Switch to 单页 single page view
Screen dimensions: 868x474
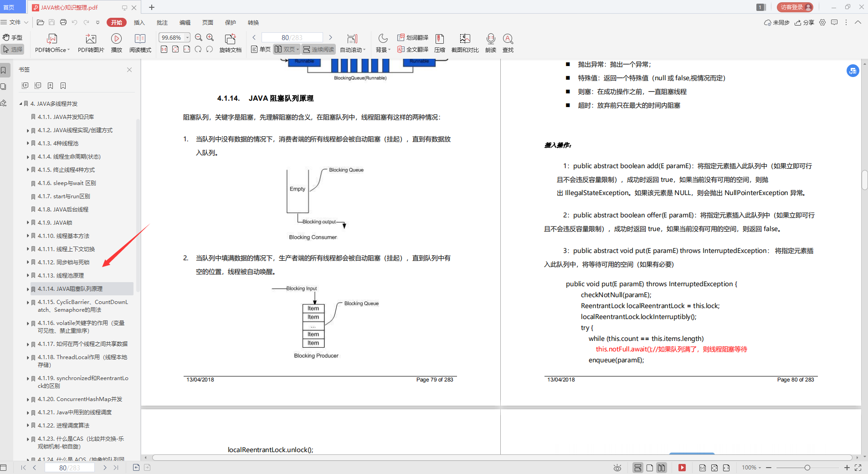click(x=261, y=49)
